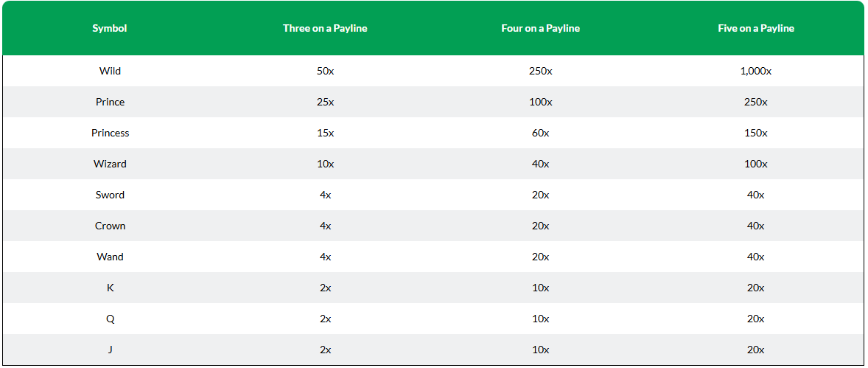The image size is (868, 368).
Task: Click the Four on a Payline header
Action: click(x=540, y=28)
